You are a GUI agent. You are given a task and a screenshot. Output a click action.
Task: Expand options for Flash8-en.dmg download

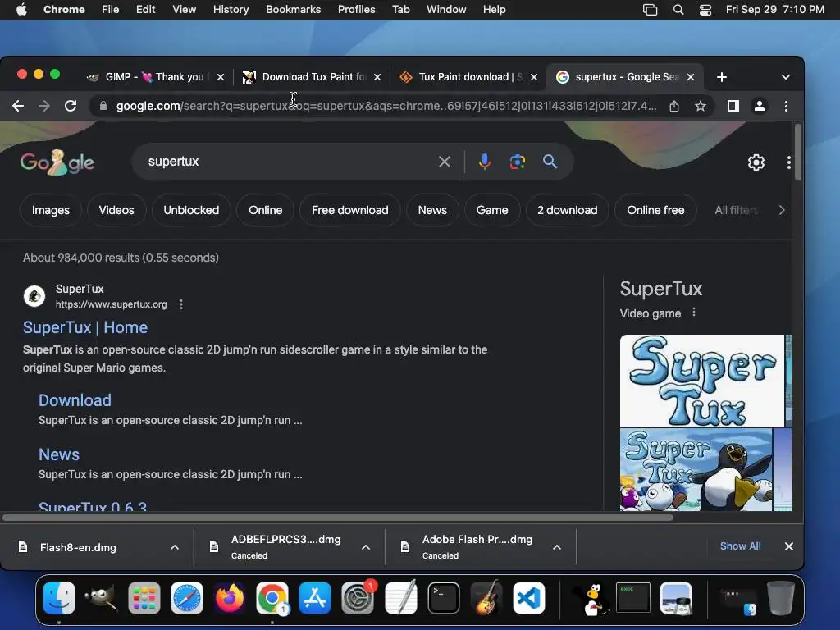point(175,547)
